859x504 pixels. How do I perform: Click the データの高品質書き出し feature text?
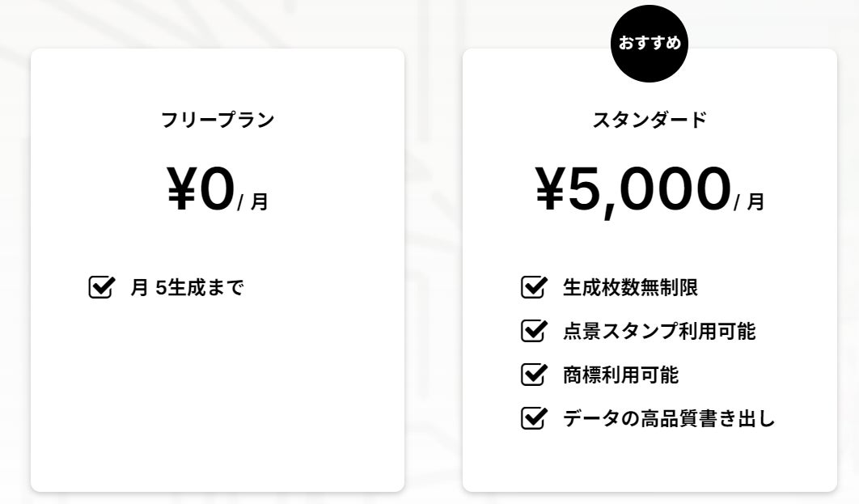[668, 419]
